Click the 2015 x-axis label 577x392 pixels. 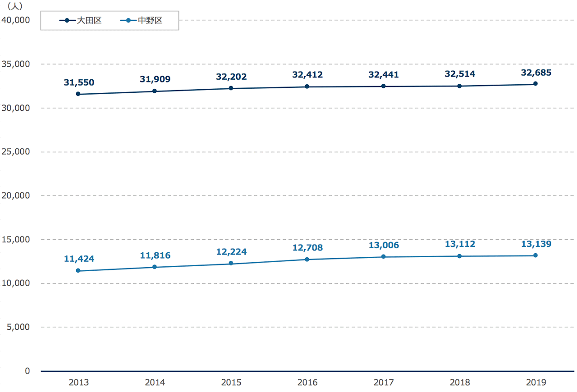pos(231,383)
